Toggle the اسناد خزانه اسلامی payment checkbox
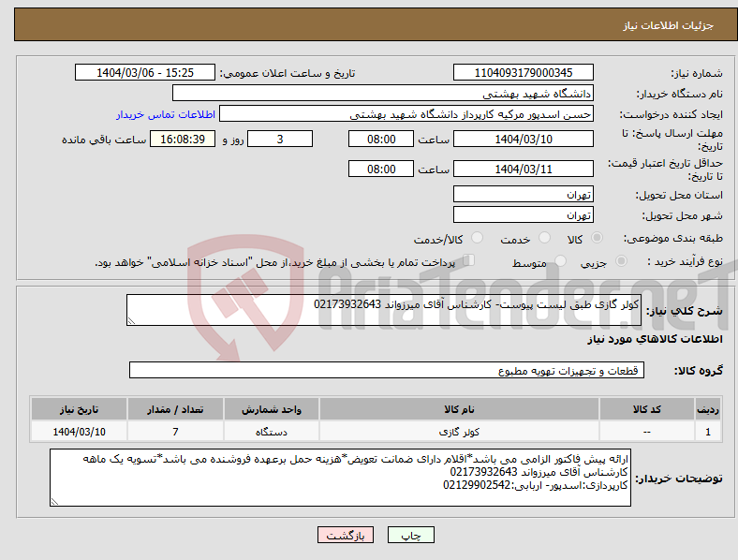The width and height of the screenshot is (738, 560). click(x=469, y=259)
